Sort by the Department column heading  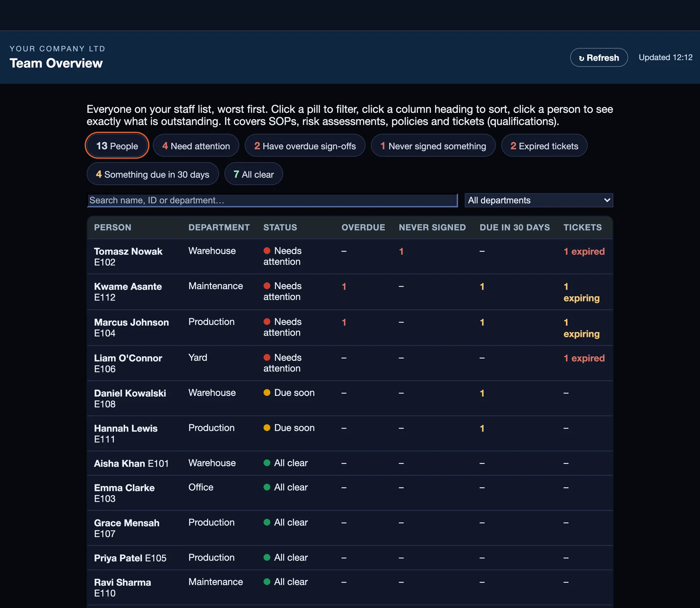pos(219,227)
